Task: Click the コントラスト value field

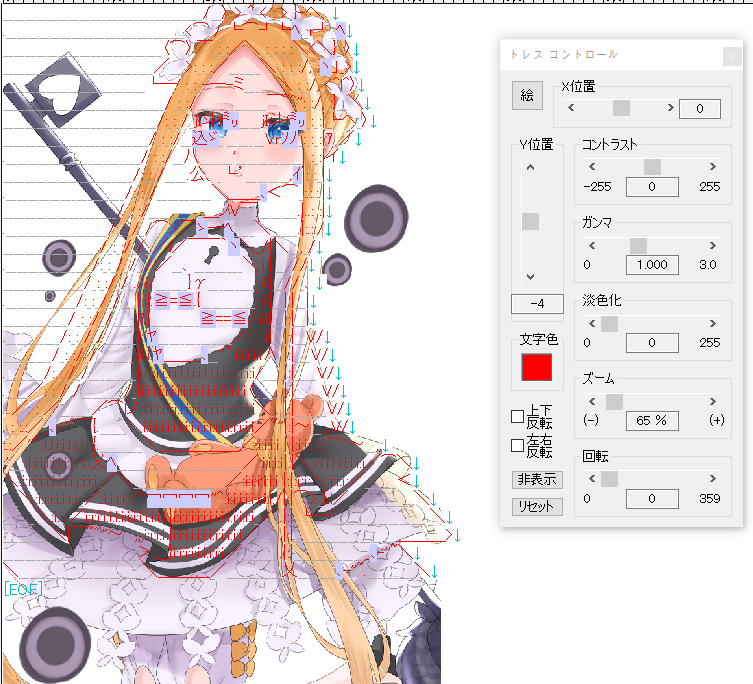Action: coord(652,187)
